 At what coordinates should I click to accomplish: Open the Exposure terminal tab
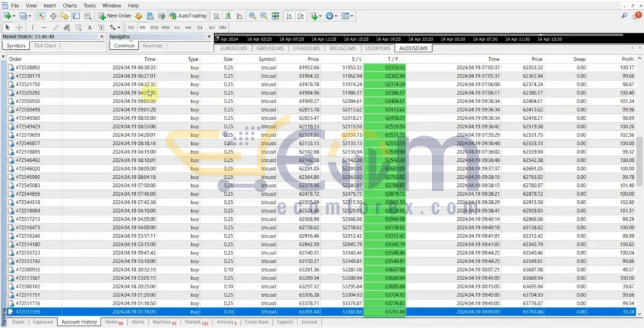[x=43, y=322]
